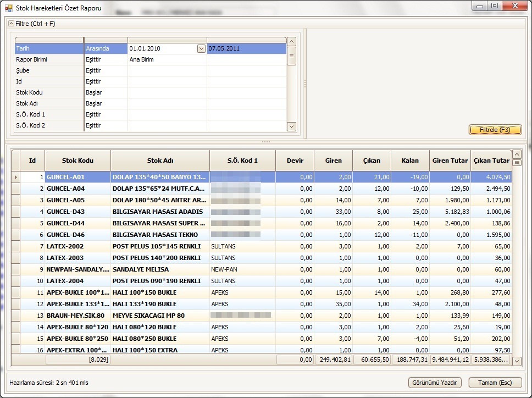Open the Tarih start date dropdown

point(201,48)
